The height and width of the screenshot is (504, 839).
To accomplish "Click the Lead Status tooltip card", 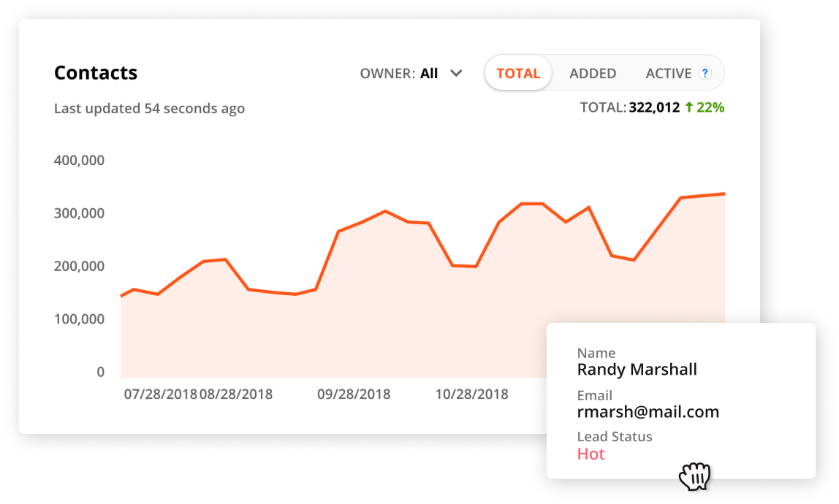I will pyautogui.click(x=680, y=400).
